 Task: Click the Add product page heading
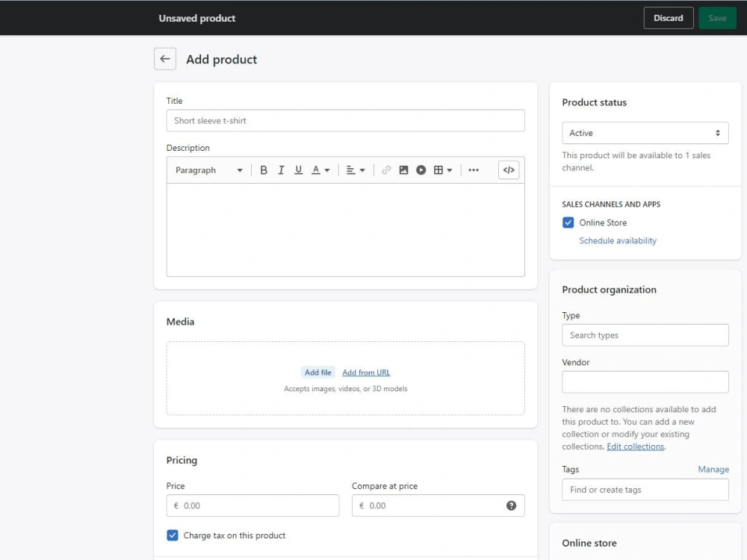point(222,59)
